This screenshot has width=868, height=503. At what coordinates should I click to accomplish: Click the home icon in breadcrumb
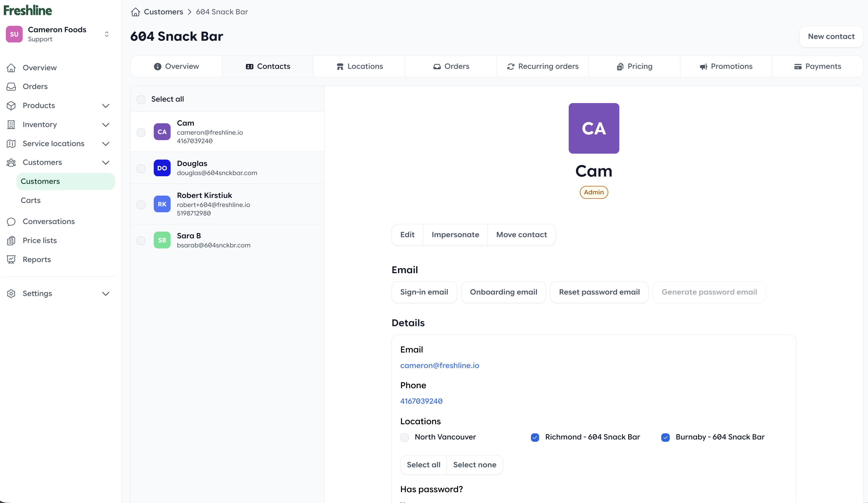tap(135, 12)
